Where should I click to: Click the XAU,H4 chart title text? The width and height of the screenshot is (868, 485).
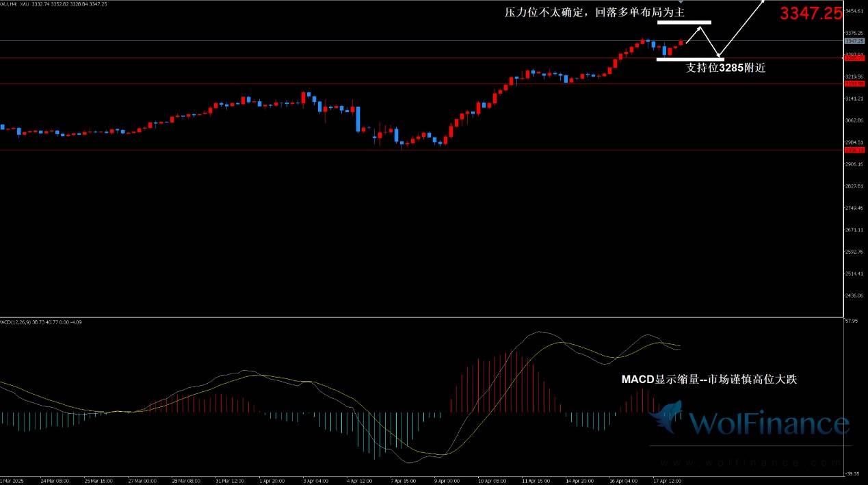(10, 4)
